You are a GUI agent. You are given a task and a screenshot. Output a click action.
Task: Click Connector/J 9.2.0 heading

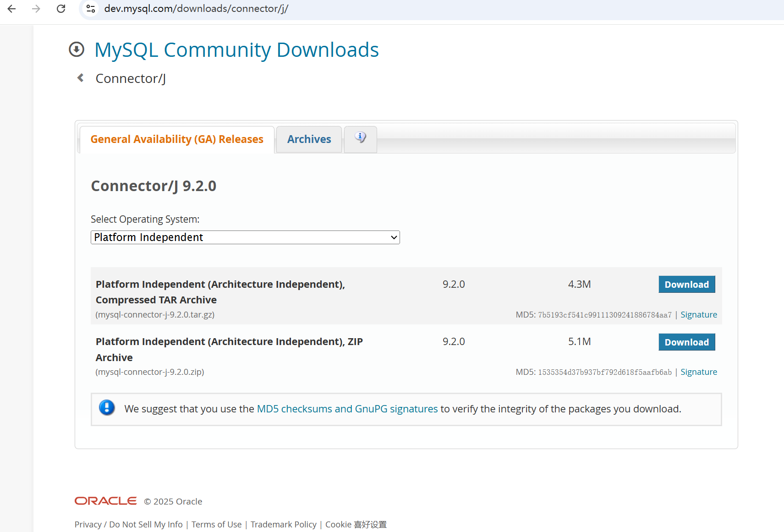pyautogui.click(x=154, y=186)
